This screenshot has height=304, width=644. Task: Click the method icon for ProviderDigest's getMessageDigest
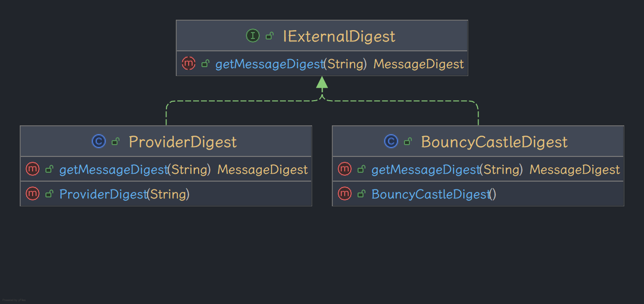pyautogui.click(x=33, y=169)
